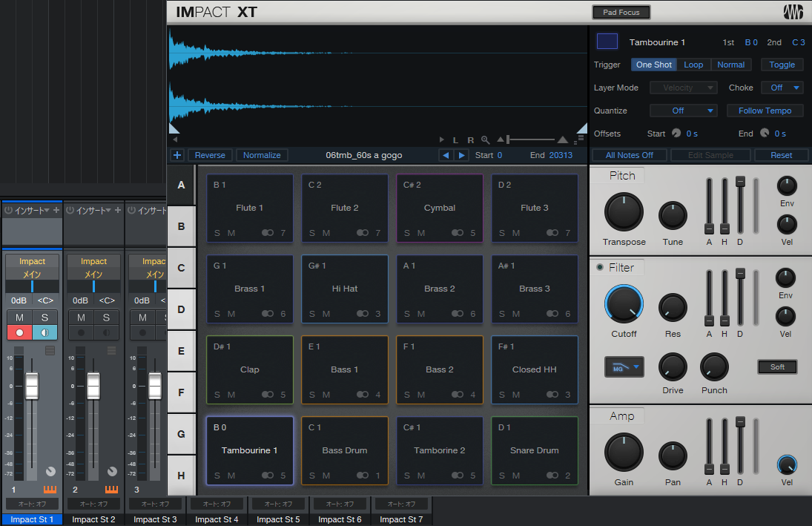Toggle the Soft filter button
Image resolution: width=812 pixels, height=526 pixels.
pos(777,367)
